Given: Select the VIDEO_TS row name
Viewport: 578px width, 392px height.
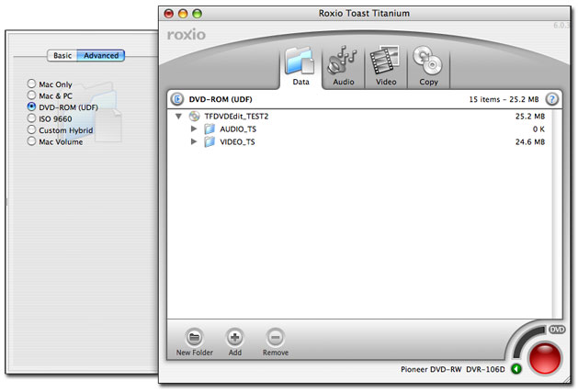Looking at the screenshot, I should pyautogui.click(x=237, y=142).
